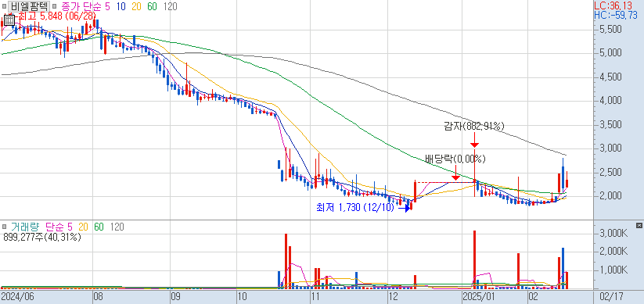Click the 최저 1,730 (12/10) low label
Image resolution: width=644 pixels, height=304 pixels.
click(354, 208)
